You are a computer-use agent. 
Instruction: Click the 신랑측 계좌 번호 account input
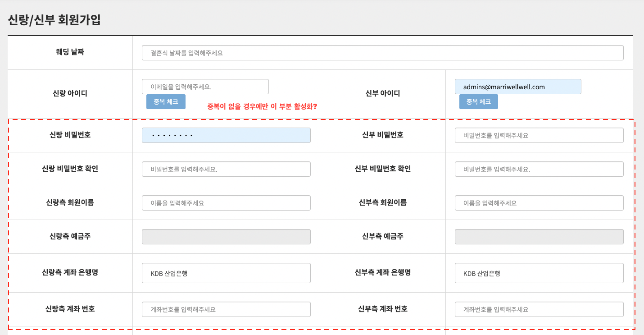click(x=226, y=309)
